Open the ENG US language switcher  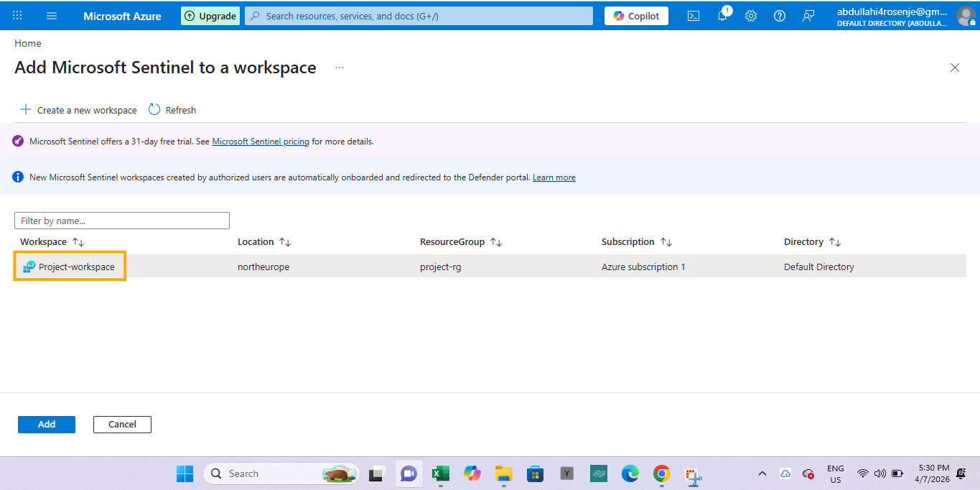(x=836, y=473)
